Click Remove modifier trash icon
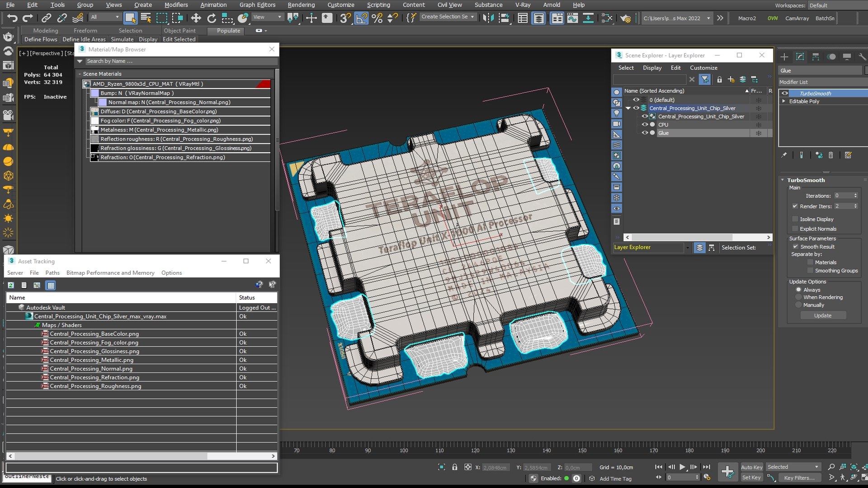 coord(830,155)
